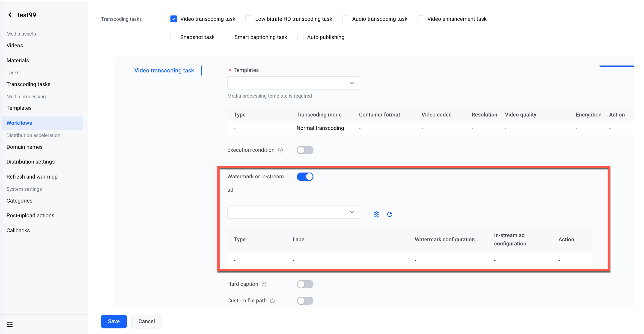
Task: Open Domain names in sidebar
Action: coord(24,147)
